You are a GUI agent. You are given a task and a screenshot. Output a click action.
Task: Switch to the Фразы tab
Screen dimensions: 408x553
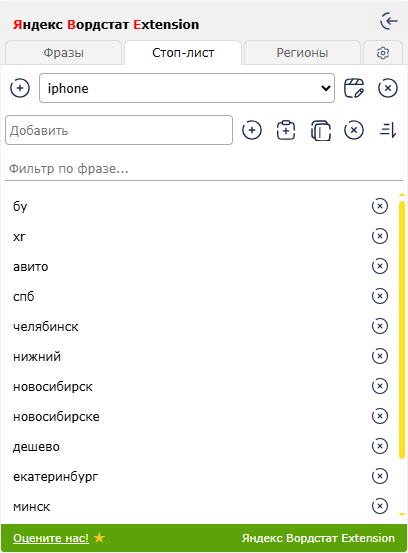63,53
